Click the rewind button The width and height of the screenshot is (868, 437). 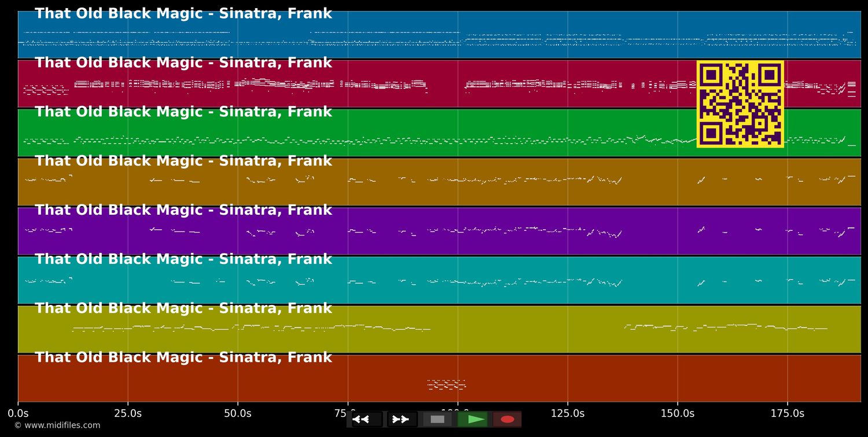pos(367,419)
